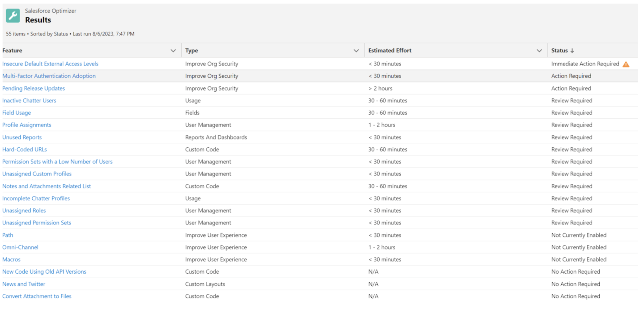Click 'Custom Code' type in Hard-Coded URLs row
Screen dimensions: 644x320
(202, 149)
